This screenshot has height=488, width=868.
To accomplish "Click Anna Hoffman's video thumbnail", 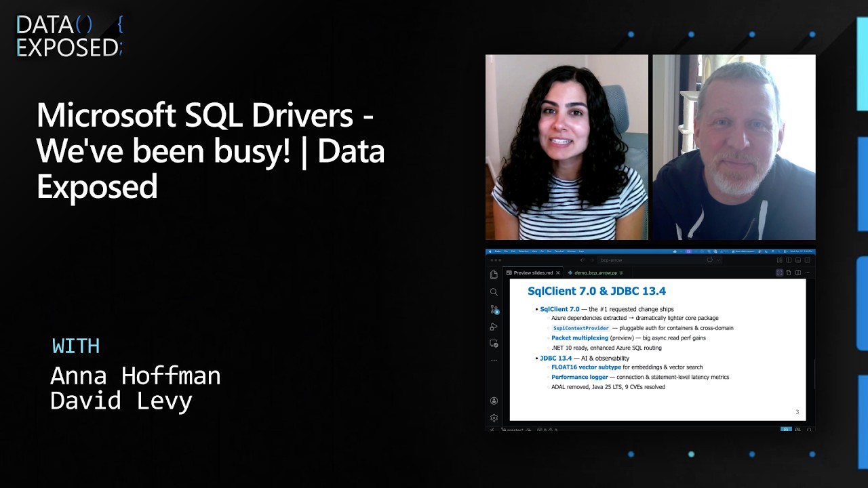I will pyautogui.click(x=567, y=147).
